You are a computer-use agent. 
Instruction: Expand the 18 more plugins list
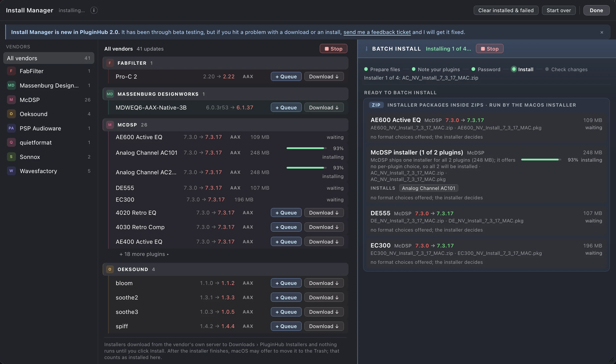click(144, 254)
